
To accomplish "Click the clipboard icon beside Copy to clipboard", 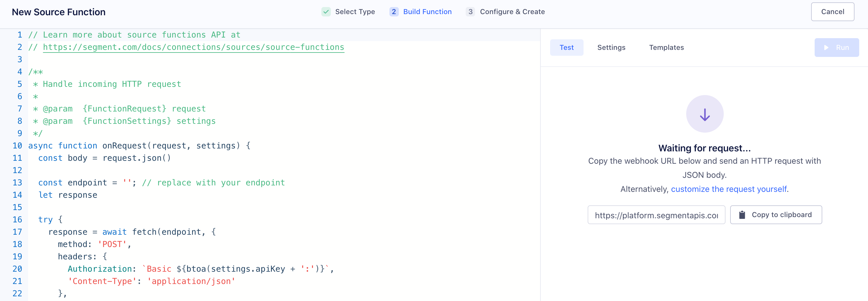I will tap(742, 214).
